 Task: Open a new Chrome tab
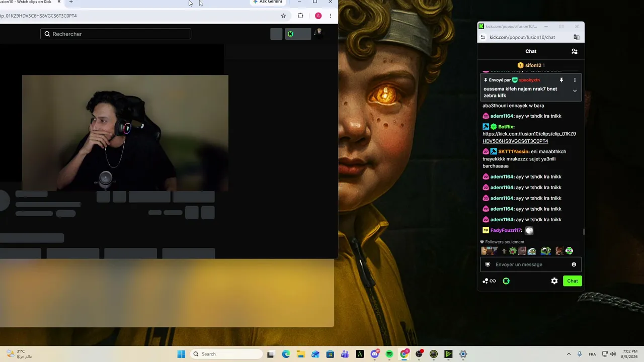point(71,2)
